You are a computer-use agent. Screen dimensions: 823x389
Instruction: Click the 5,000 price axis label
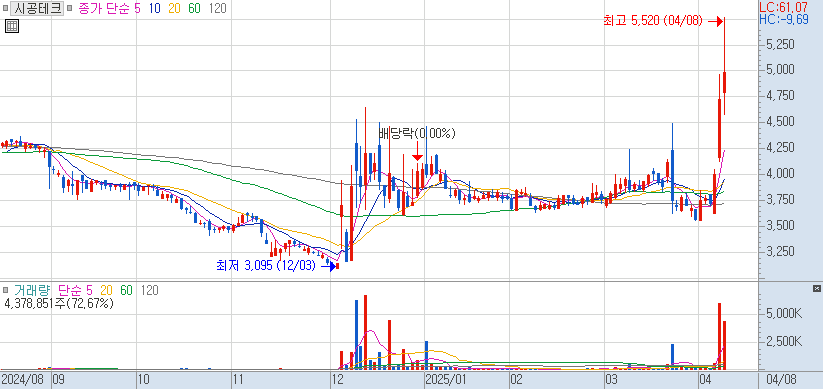tap(779, 70)
